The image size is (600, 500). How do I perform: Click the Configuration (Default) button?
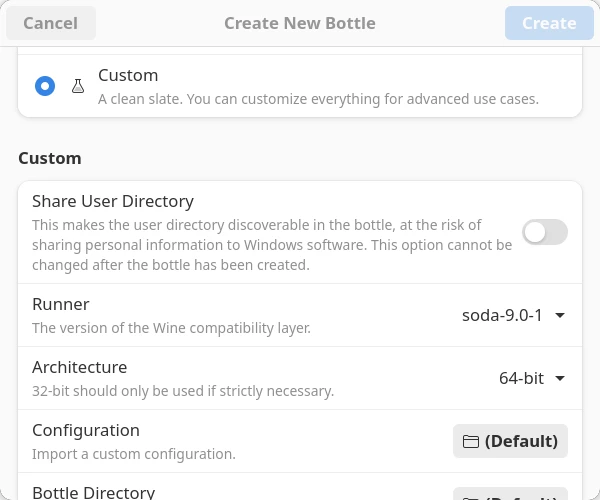click(510, 441)
